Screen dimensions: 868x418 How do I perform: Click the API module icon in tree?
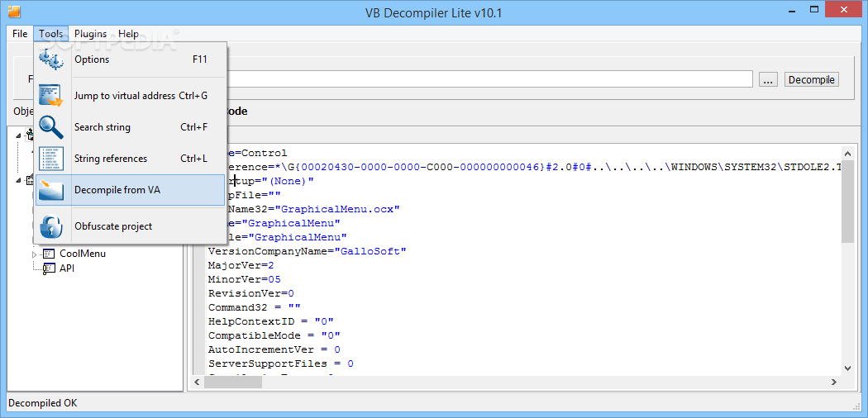pos(50,268)
